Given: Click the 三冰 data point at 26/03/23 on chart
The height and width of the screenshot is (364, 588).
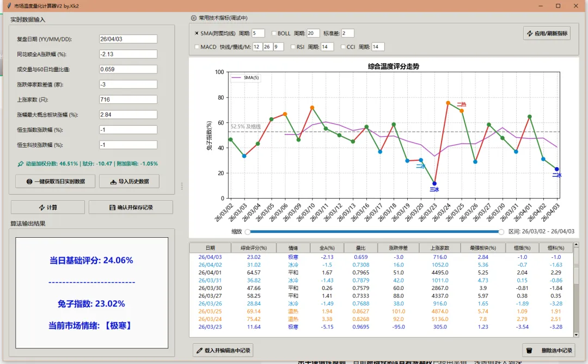Looking at the screenshot, I should pos(434,184).
